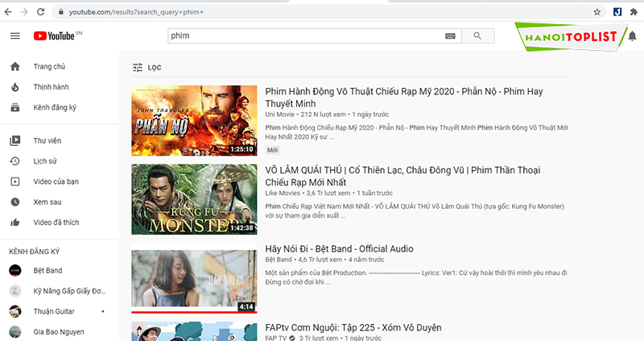Click the 1:25:10 duration badge
The image size is (644, 341).
242,149
